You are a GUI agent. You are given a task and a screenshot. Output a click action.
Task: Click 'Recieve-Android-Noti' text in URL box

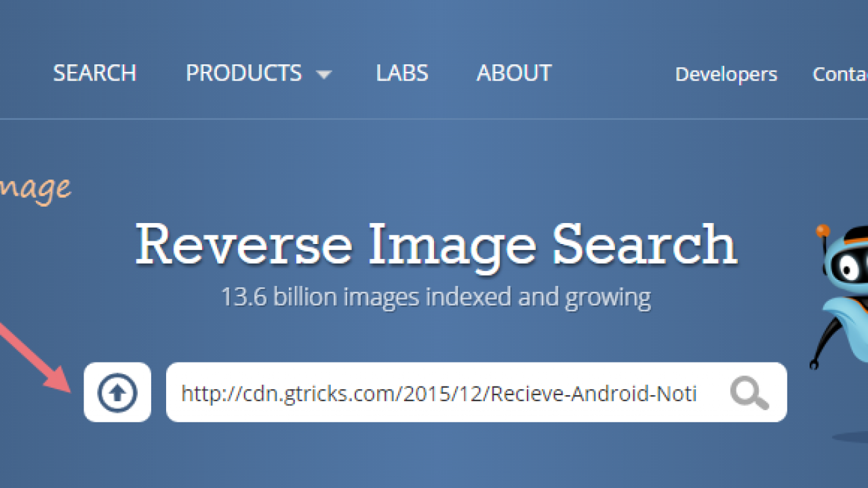[593, 394]
